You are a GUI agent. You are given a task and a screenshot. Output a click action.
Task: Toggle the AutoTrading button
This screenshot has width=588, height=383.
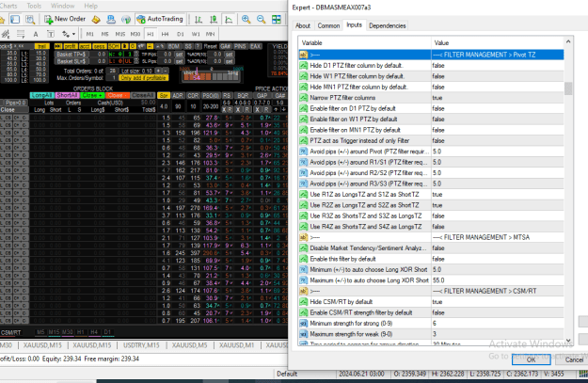tap(160, 19)
